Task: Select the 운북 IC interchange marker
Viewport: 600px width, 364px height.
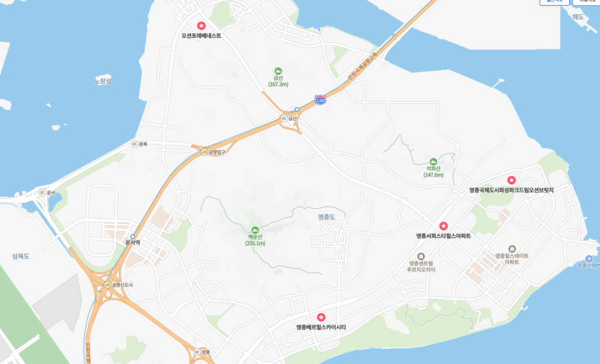Action: point(134,144)
